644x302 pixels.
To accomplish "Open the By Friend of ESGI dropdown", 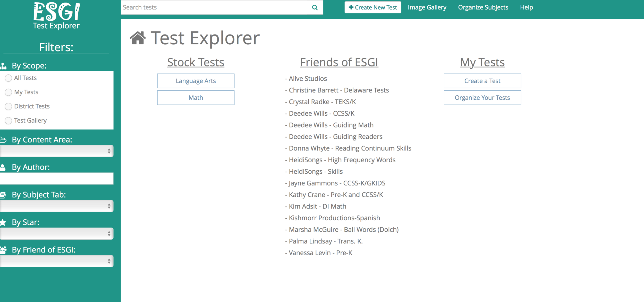I will point(57,261).
